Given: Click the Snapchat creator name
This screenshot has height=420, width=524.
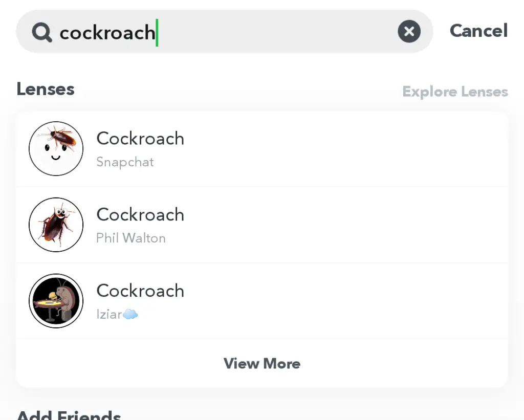Looking at the screenshot, I should pyautogui.click(x=125, y=162).
